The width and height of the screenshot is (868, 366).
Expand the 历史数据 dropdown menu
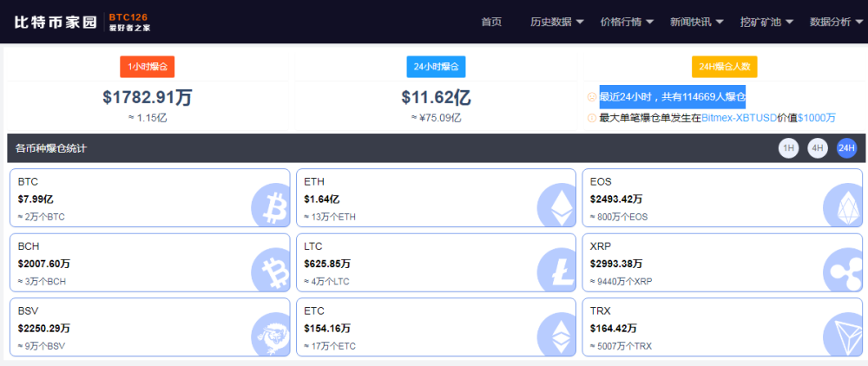click(x=557, y=22)
